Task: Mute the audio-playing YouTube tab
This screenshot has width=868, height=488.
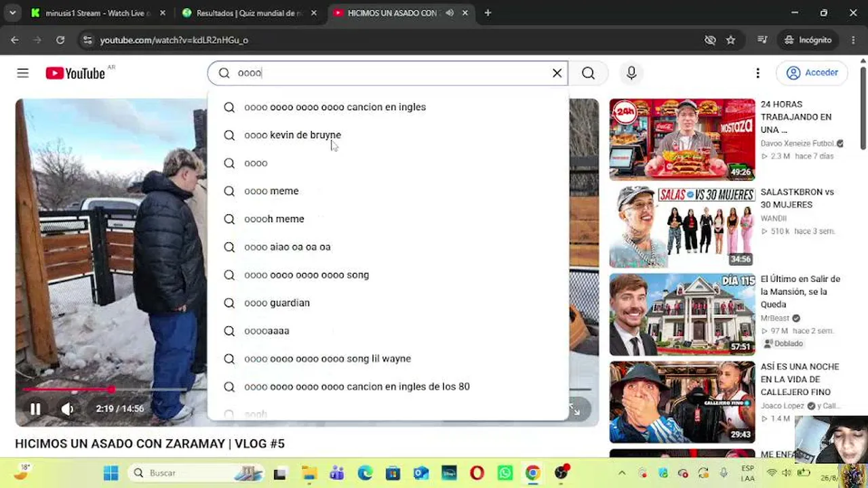Action: pyautogui.click(x=449, y=13)
